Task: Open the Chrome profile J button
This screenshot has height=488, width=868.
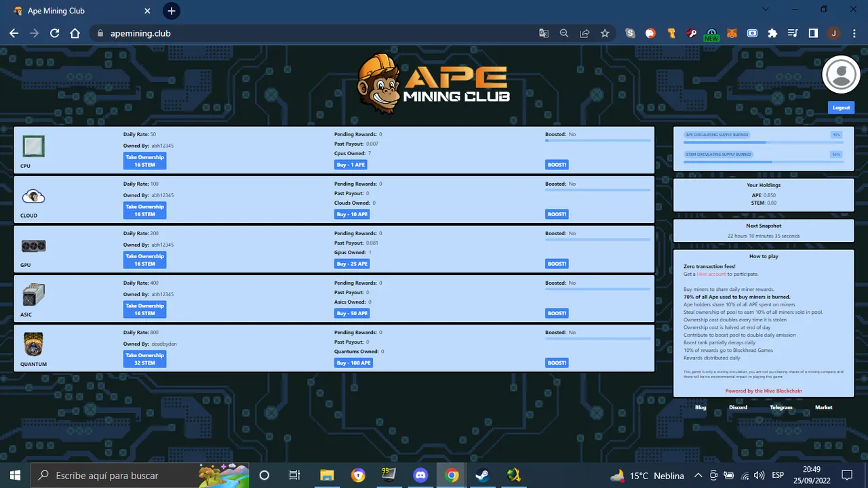Action: point(833,33)
